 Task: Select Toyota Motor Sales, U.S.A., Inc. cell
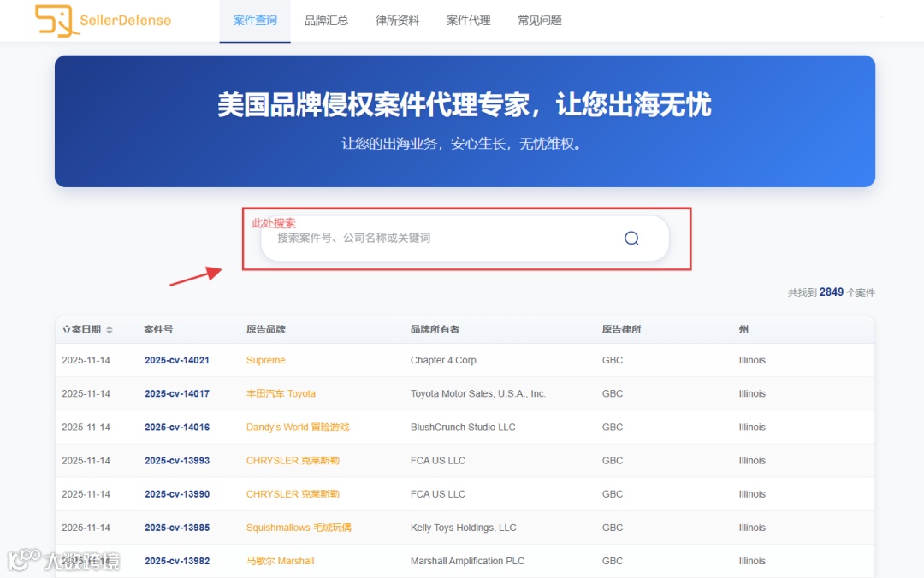point(478,393)
